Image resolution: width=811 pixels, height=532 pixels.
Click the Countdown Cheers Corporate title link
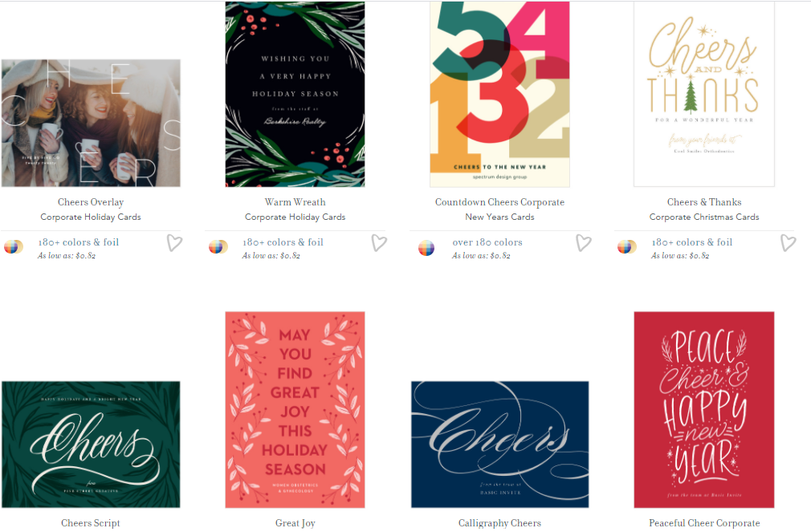coord(499,202)
